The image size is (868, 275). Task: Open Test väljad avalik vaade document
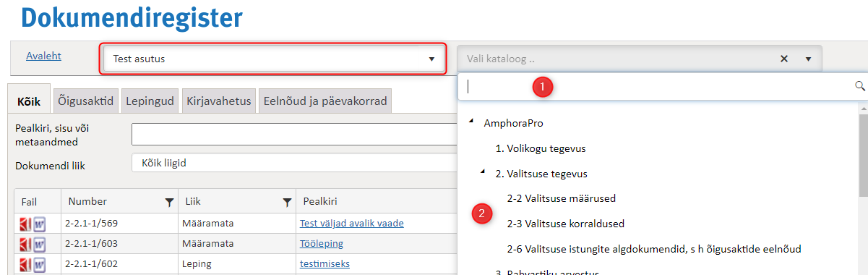coord(352,224)
